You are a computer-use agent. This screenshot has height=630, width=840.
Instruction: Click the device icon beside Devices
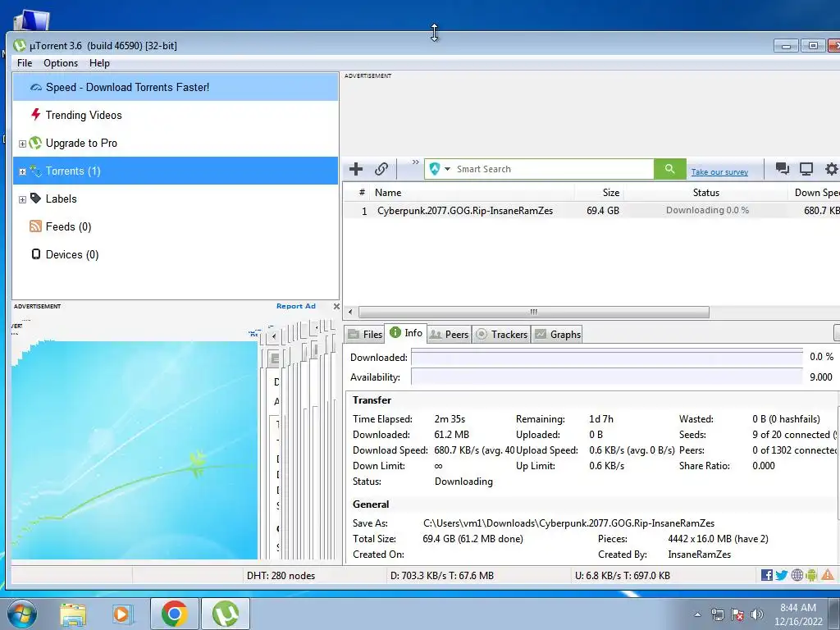(x=36, y=254)
